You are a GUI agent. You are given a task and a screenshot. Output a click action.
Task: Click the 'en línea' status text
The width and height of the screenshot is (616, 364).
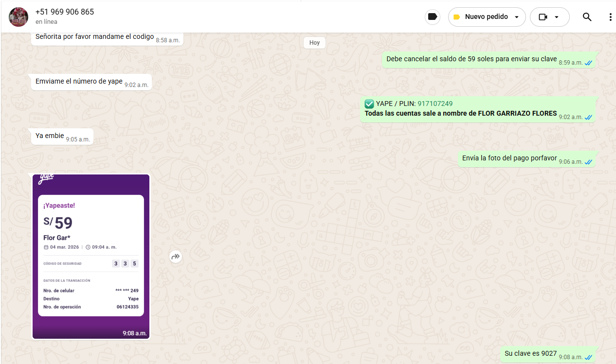46,22
